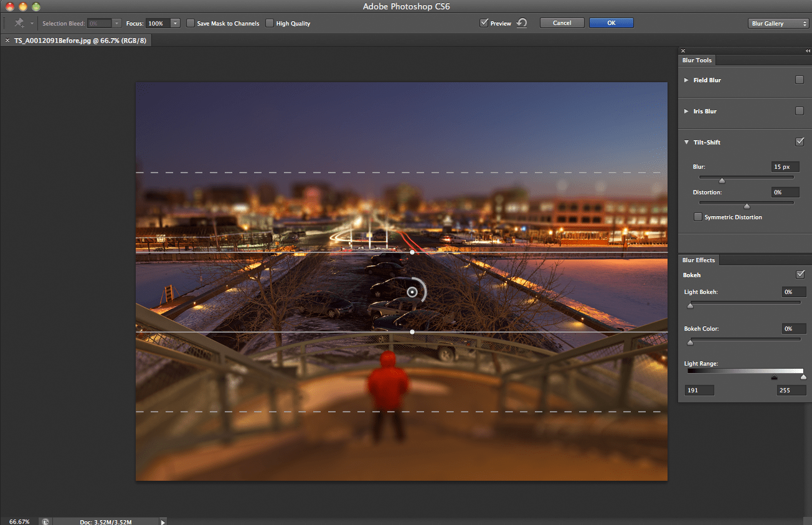Click the Doc: 3.52M/3.52M status text

(106, 521)
